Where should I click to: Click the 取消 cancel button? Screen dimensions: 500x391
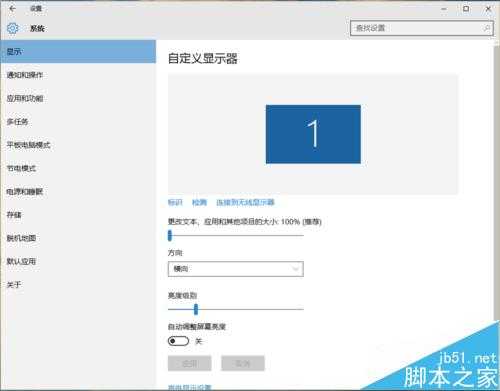(243, 363)
